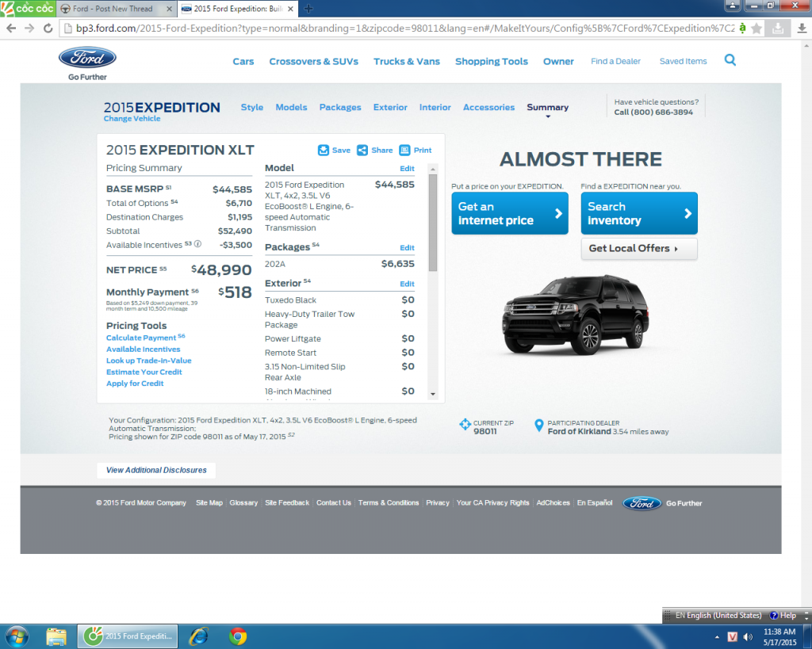Click the Find a Dealer link
The width and height of the screenshot is (812, 649).
(x=615, y=61)
